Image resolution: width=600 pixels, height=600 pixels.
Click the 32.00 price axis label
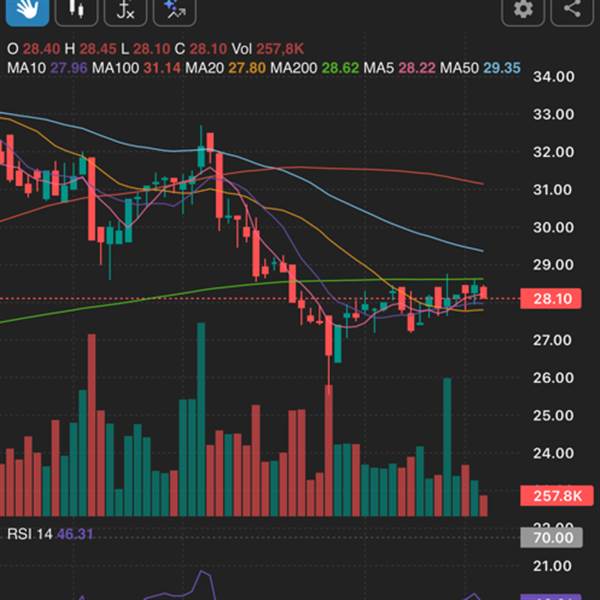553,152
